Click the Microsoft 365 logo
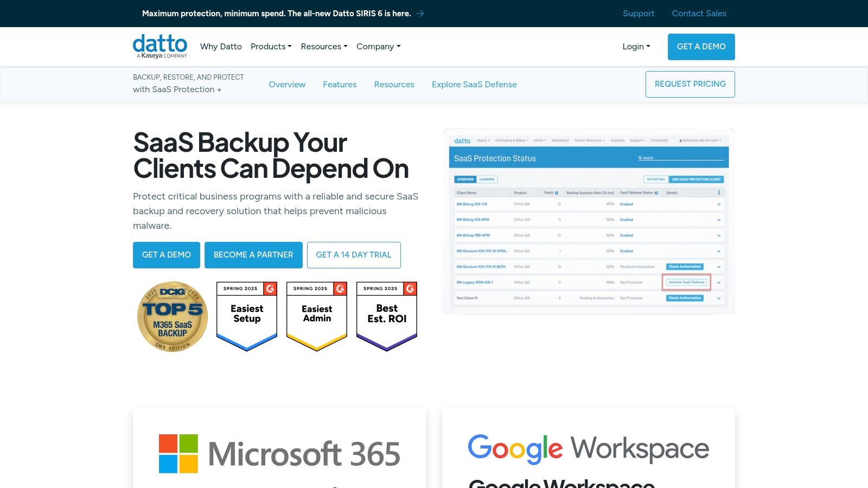Image resolution: width=868 pixels, height=488 pixels. [x=279, y=454]
